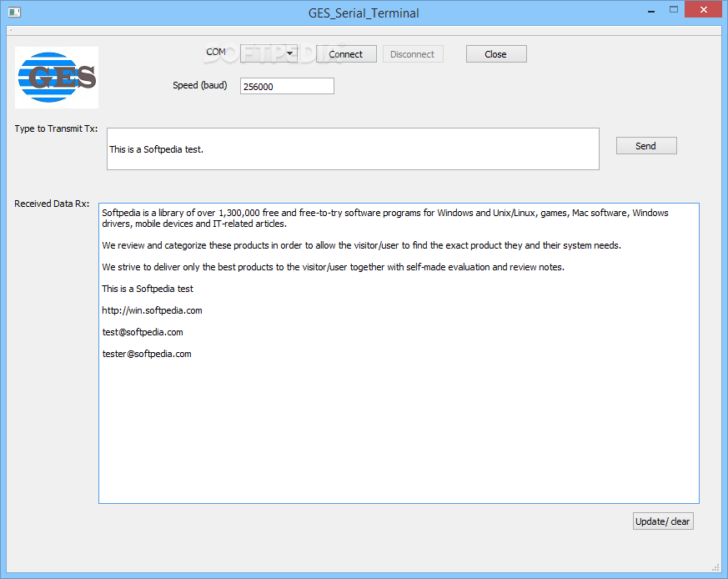Minimize the GES_Serial_Terminal window
Image resolution: width=728 pixels, height=579 pixels.
[651, 10]
